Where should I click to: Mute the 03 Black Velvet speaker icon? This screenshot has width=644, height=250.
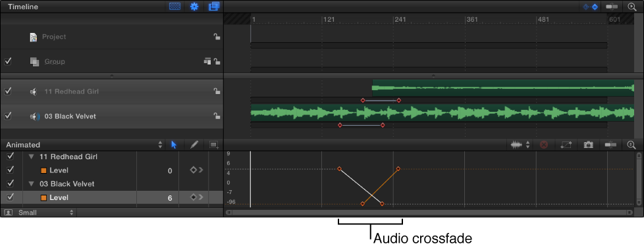(34, 116)
